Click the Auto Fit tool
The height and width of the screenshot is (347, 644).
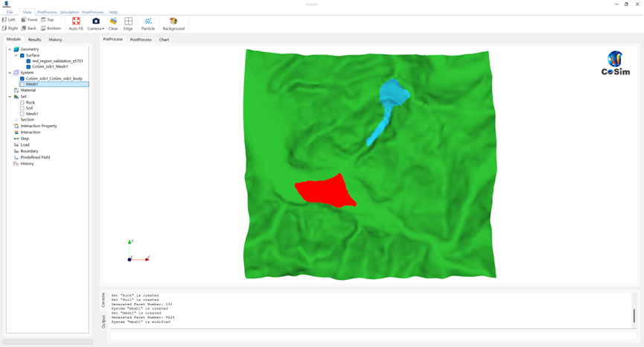click(76, 24)
